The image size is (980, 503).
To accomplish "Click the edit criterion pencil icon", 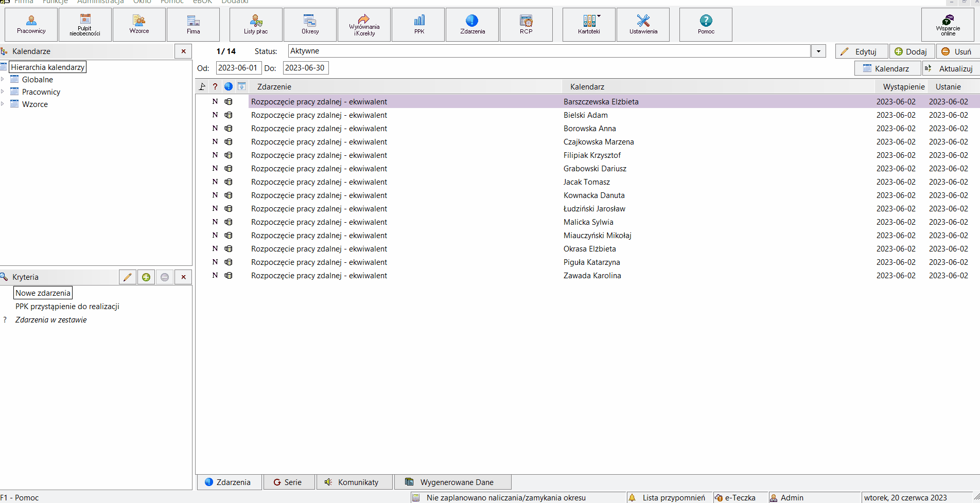I will (x=128, y=277).
